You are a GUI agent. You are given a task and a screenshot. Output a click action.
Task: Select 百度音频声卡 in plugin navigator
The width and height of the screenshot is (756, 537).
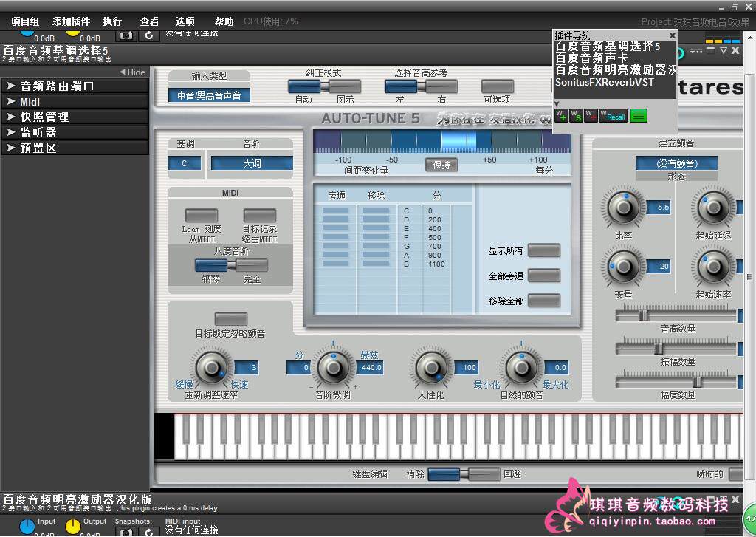591,58
